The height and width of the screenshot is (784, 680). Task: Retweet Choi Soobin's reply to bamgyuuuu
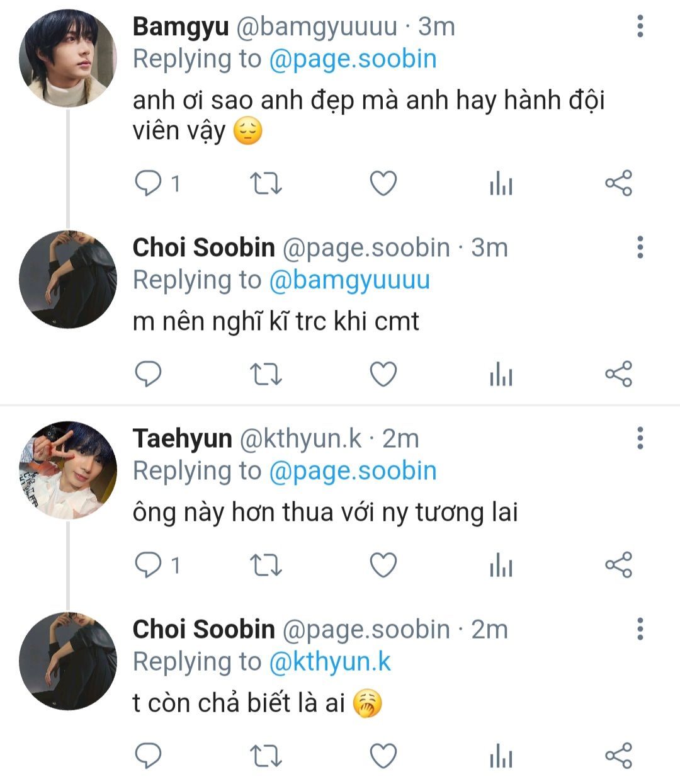tap(266, 374)
